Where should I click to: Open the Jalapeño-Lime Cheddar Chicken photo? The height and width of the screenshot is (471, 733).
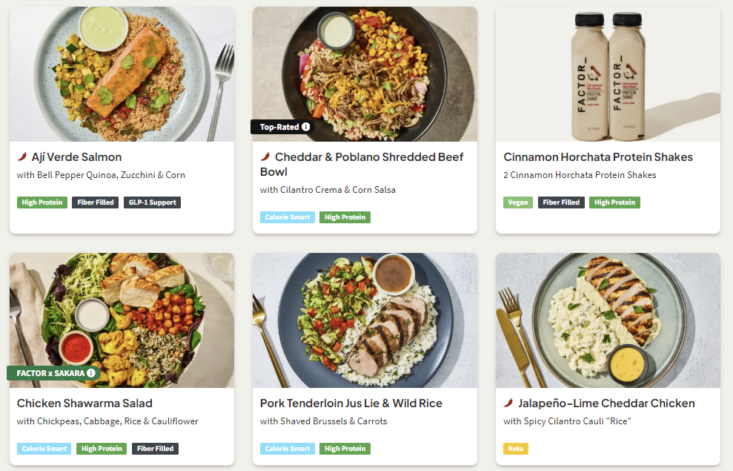tap(607, 320)
